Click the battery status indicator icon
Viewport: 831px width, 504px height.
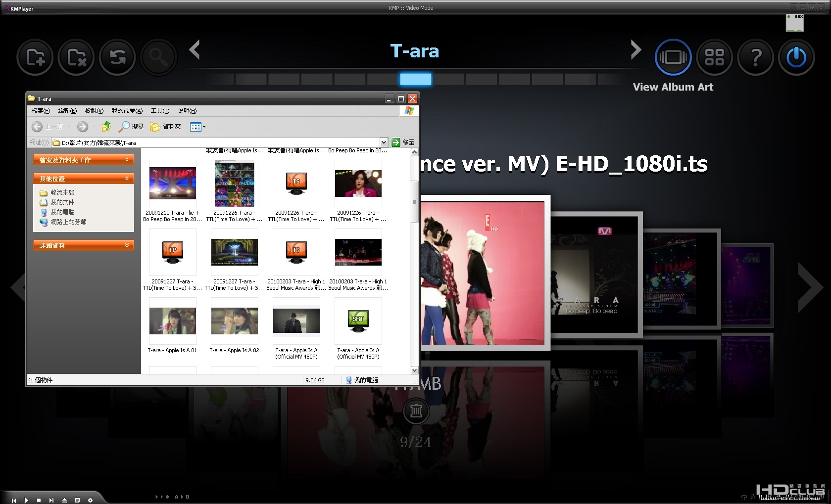(x=795, y=23)
